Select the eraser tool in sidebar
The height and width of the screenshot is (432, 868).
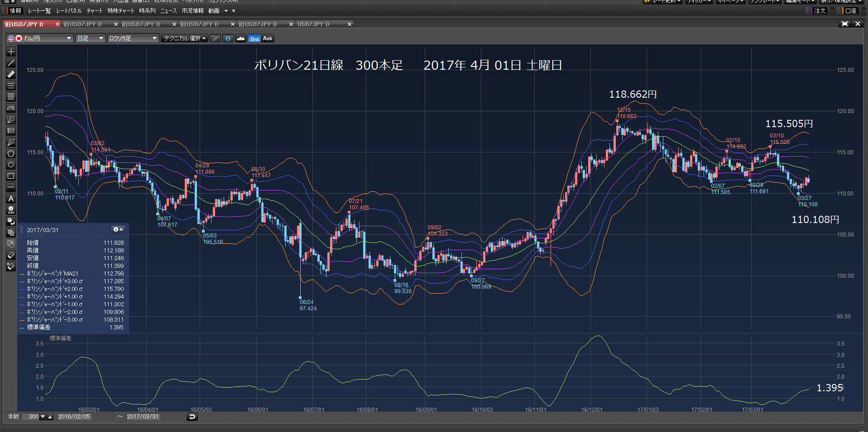(x=11, y=255)
